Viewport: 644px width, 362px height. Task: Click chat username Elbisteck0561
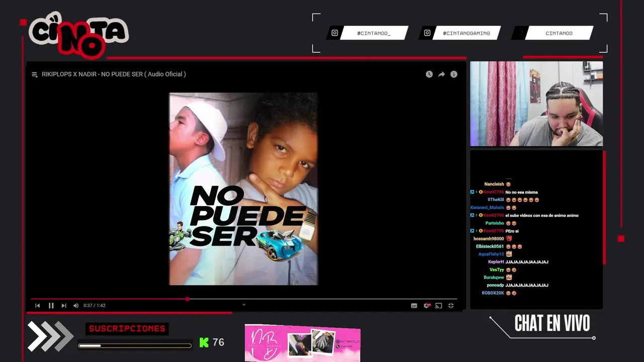pyautogui.click(x=490, y=246)
